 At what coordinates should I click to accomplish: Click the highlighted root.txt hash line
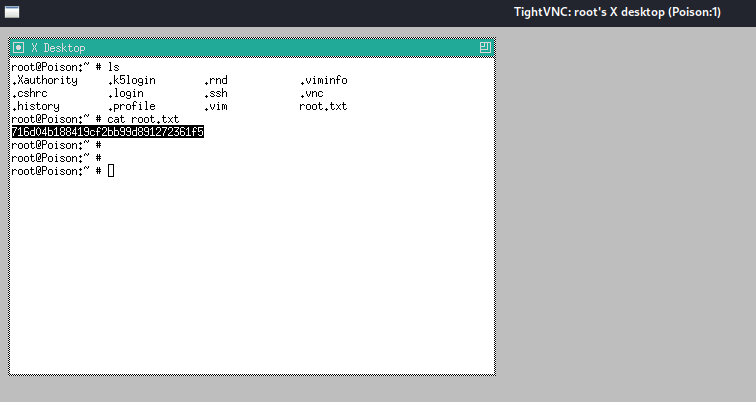(108, 132)
